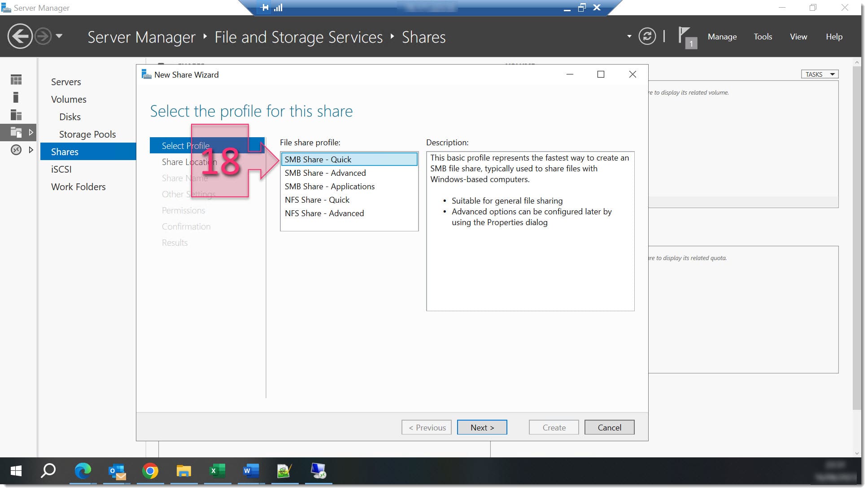Select Work Folders in navigation pane

coord(79,187)
